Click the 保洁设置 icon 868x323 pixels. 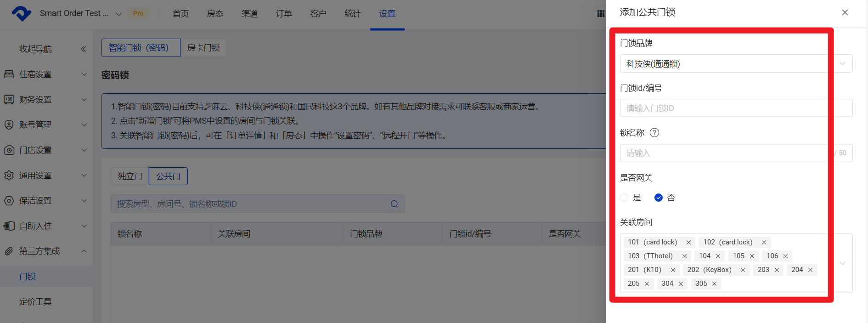pyautogui.click(x=9, y=200)
